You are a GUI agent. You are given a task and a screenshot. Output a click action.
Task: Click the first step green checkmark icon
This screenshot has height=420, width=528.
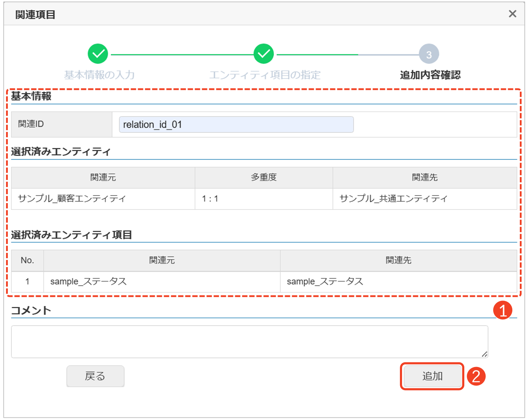pos(98,54)
